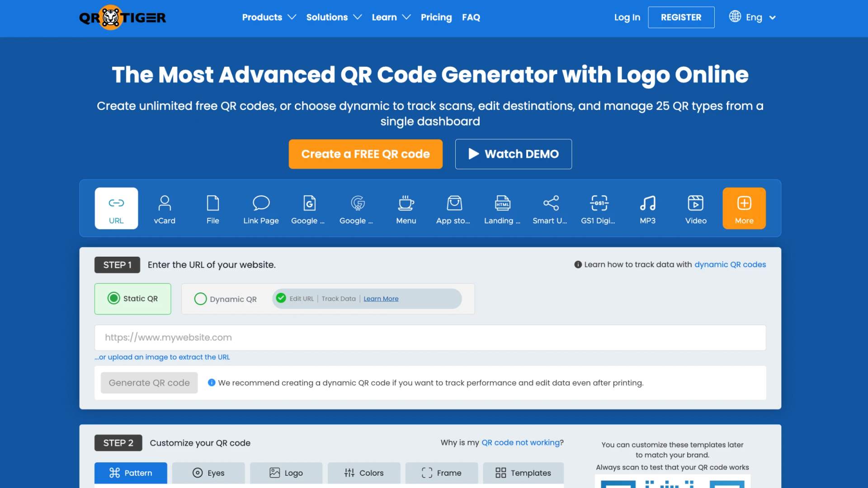Open the 'QR code not working' link
This screenshot has height=488, width=868.
coord(520,443)
